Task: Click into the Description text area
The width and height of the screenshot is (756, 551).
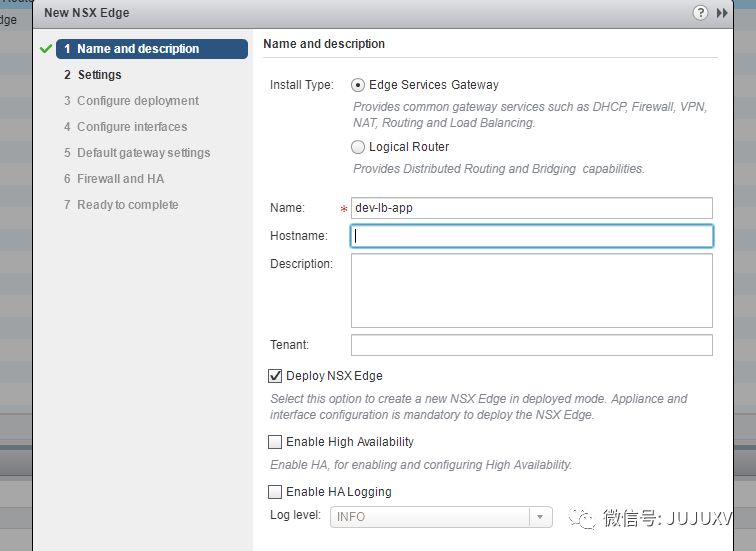Action: [532, 291]
